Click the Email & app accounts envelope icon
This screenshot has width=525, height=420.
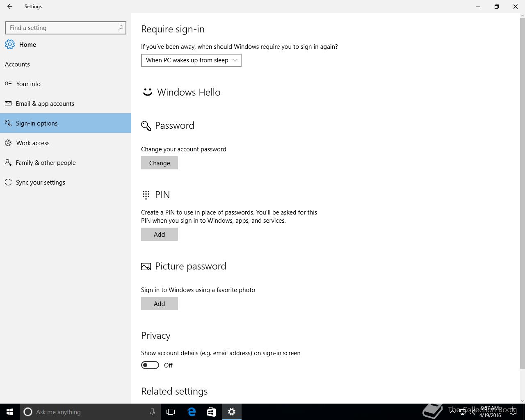coord(8,103)
